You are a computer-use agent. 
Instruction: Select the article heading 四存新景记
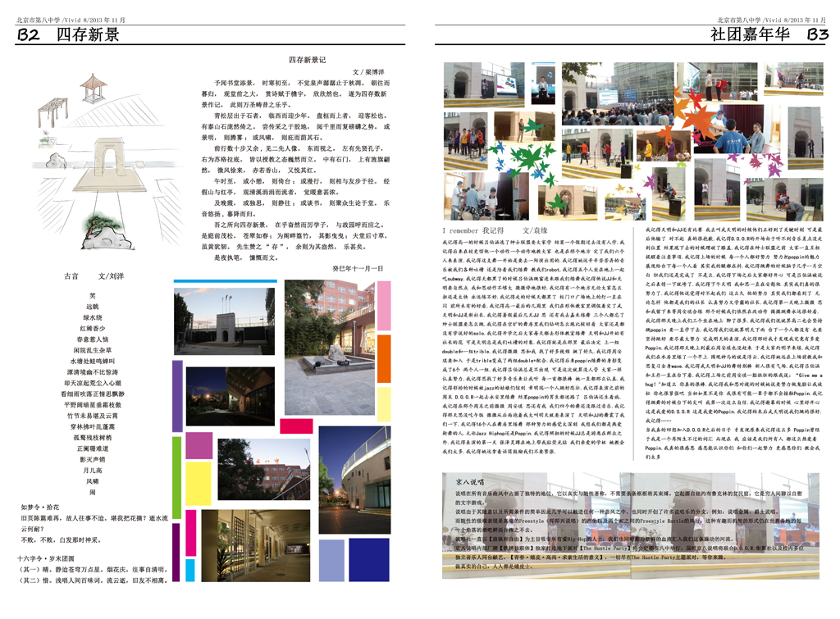click(x=308, y=60)
